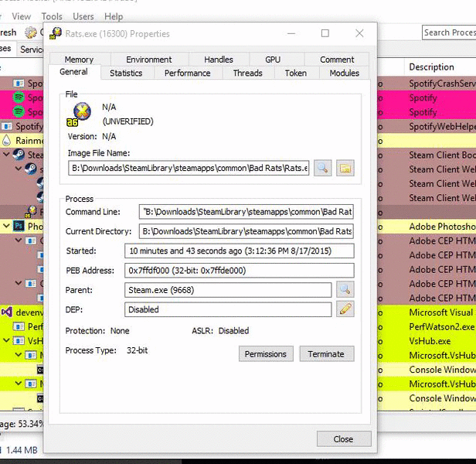
Task: Switch to the Services tab in main window
Action: pyautogui.click(x=32, y=49)
